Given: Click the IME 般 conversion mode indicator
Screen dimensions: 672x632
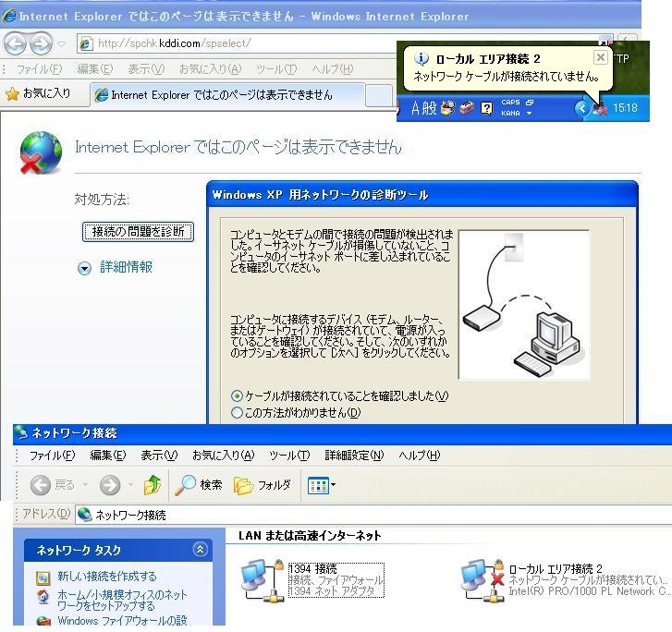Looking at the screenshot, I should click(429, 108).
